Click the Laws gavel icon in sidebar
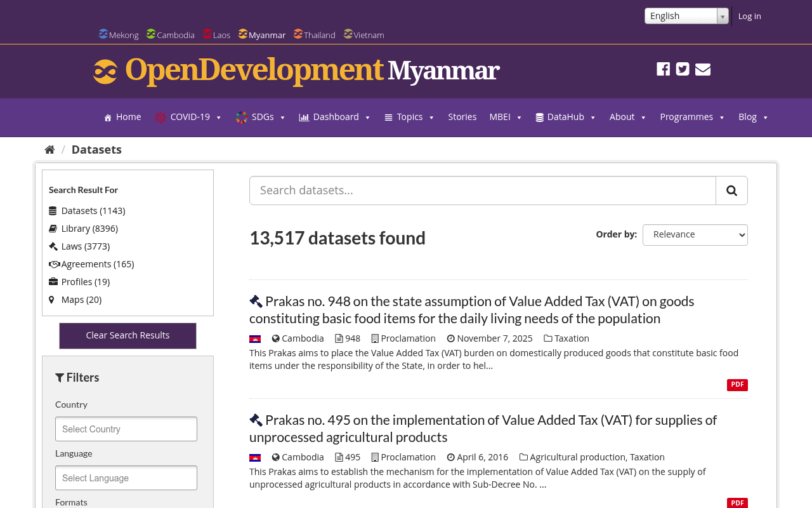Viewport: 812px width, 508px height. pyautogui.click(x=53, y=246)
